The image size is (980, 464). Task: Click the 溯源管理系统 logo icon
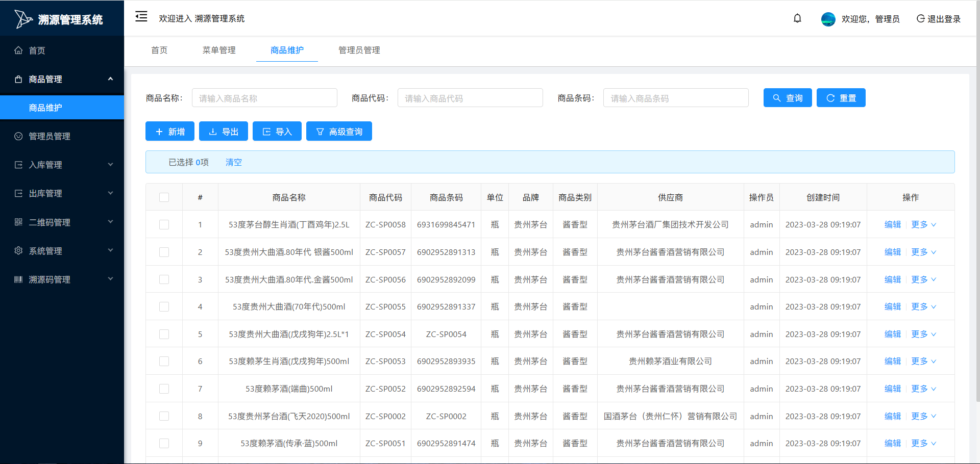coord(23,19)
